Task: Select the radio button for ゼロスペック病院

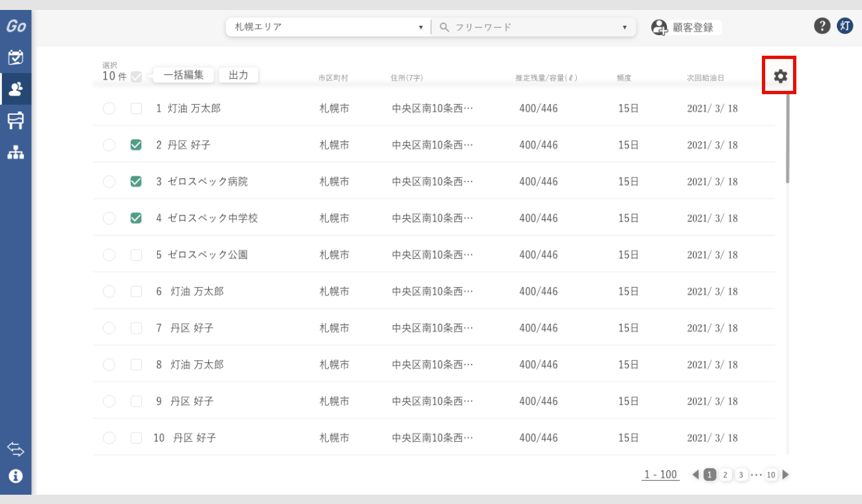Action: pos(109,181)
